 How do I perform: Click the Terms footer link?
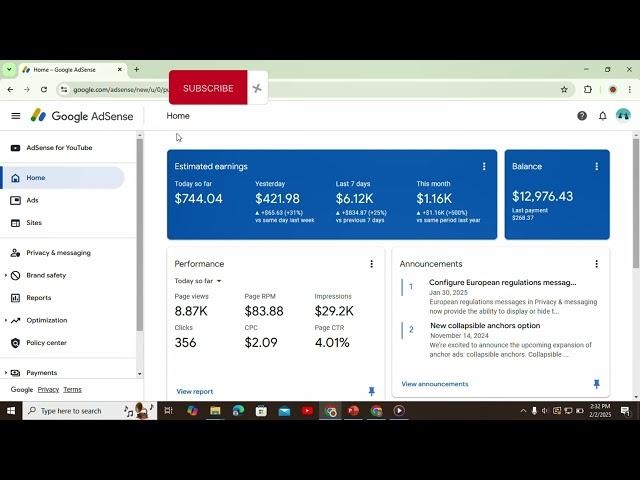tap(72, 389)
